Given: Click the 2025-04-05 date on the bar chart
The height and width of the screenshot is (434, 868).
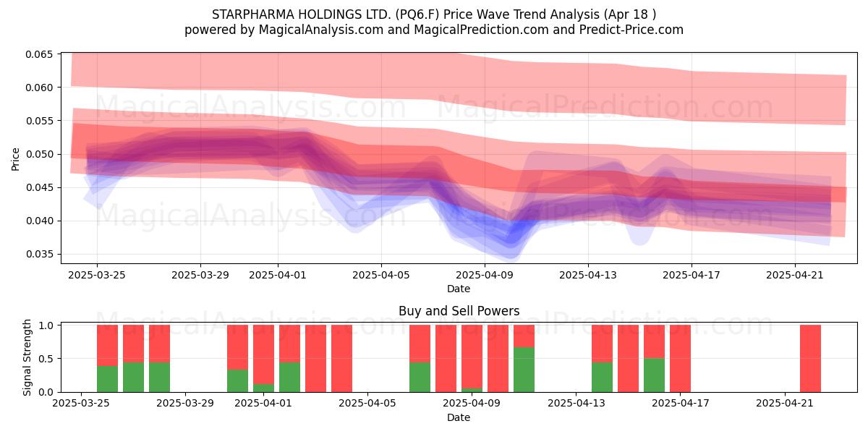Looking at the screenshot, I should pos(368,404).
